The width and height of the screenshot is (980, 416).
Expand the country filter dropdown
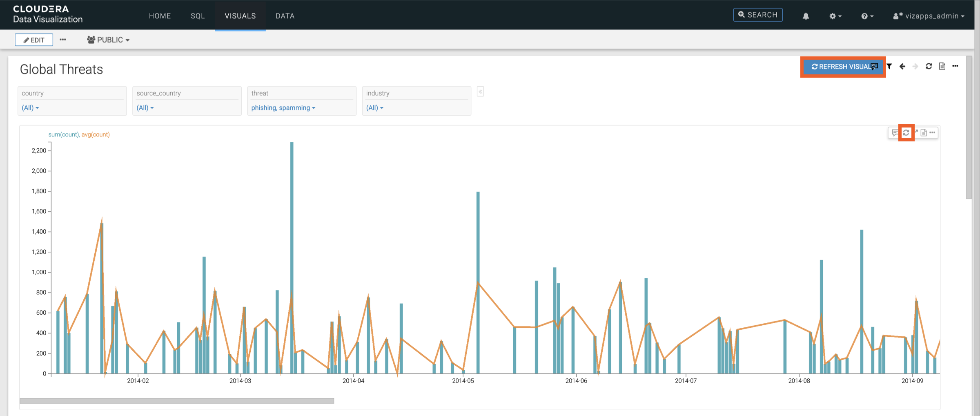pos(30,108)
